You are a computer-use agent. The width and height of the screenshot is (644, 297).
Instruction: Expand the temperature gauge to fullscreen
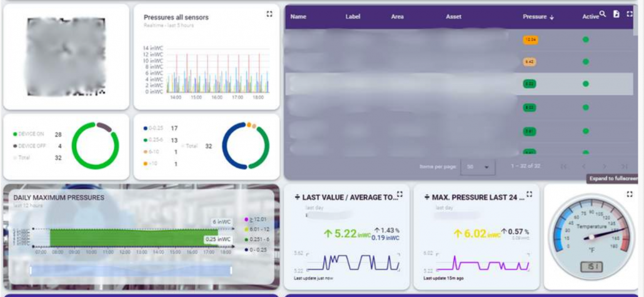pyautogui.click(x=630, y=194)
